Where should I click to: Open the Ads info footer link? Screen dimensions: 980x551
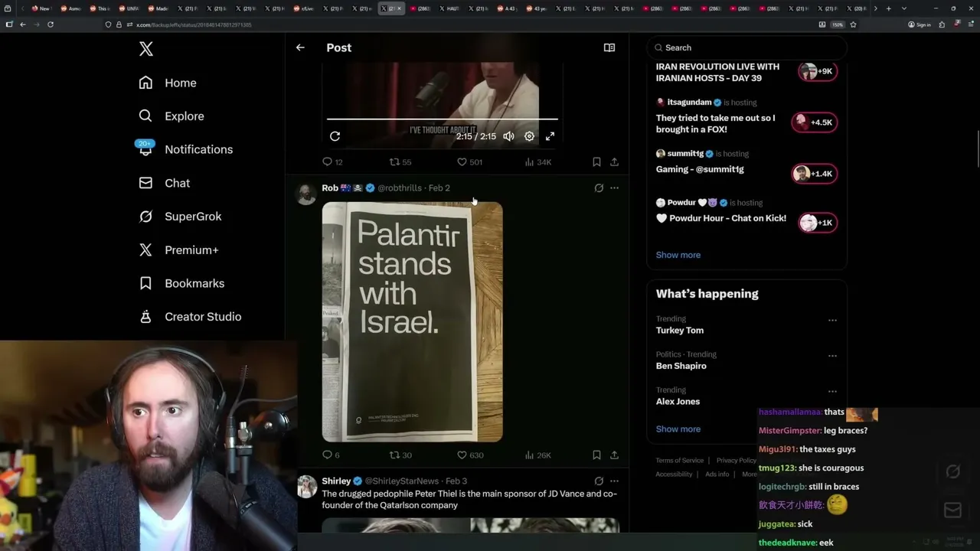(x=717, y=474)
